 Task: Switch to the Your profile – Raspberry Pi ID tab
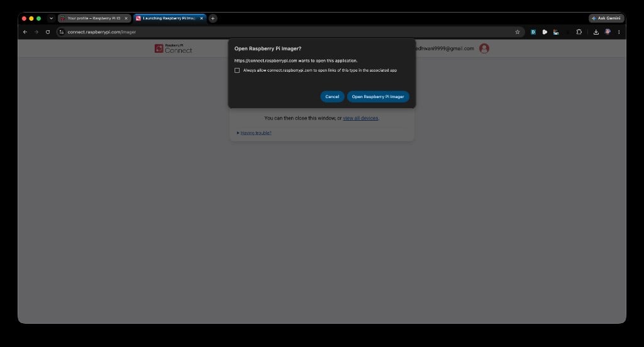(x=94, y=18)
